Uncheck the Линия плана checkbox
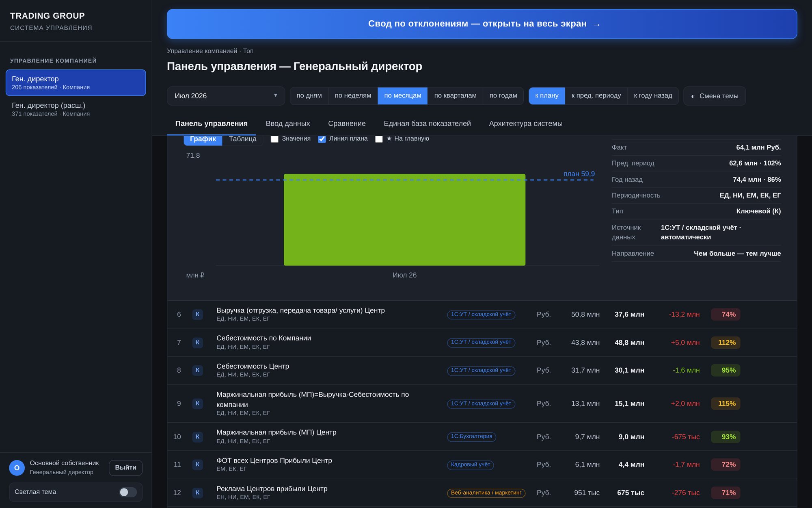 pos(322,139)
